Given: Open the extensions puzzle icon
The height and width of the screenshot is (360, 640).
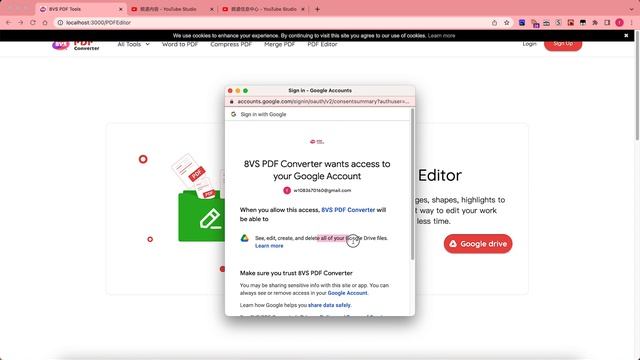Looking at the screenshot, I should tap(595, 23).
